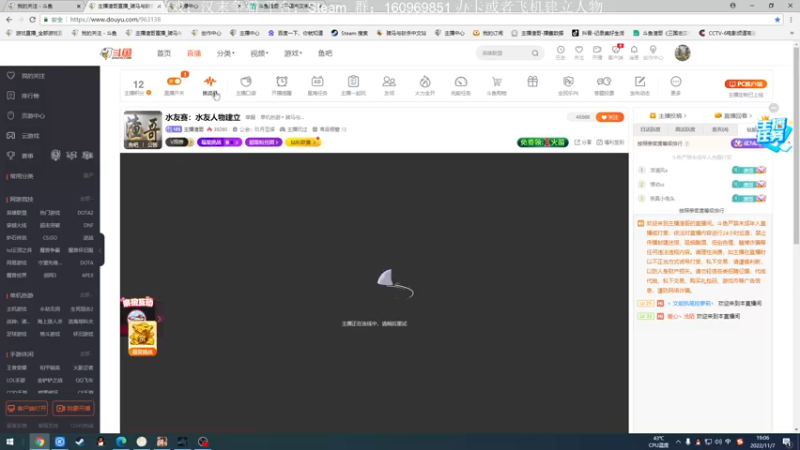Select the 直播 live tab
This screenshot has height=450, width=800.
click(x=193, y=53)
